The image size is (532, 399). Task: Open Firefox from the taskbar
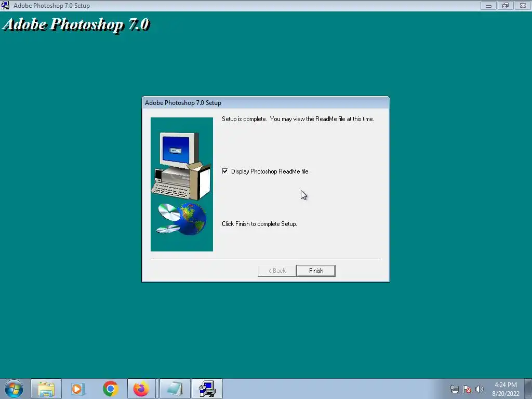(141, 389)
